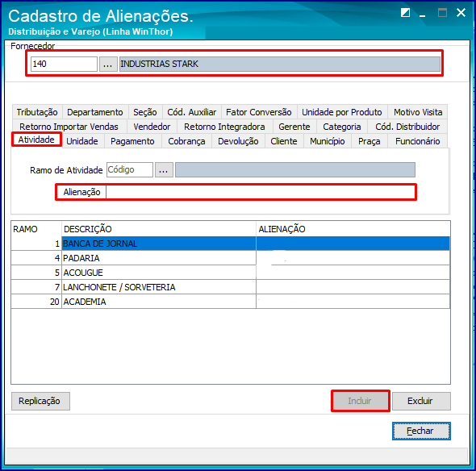The height and width of the screenshot is (471, 476).
Task: Click the Fechar button
Action: tap(421, 431)
